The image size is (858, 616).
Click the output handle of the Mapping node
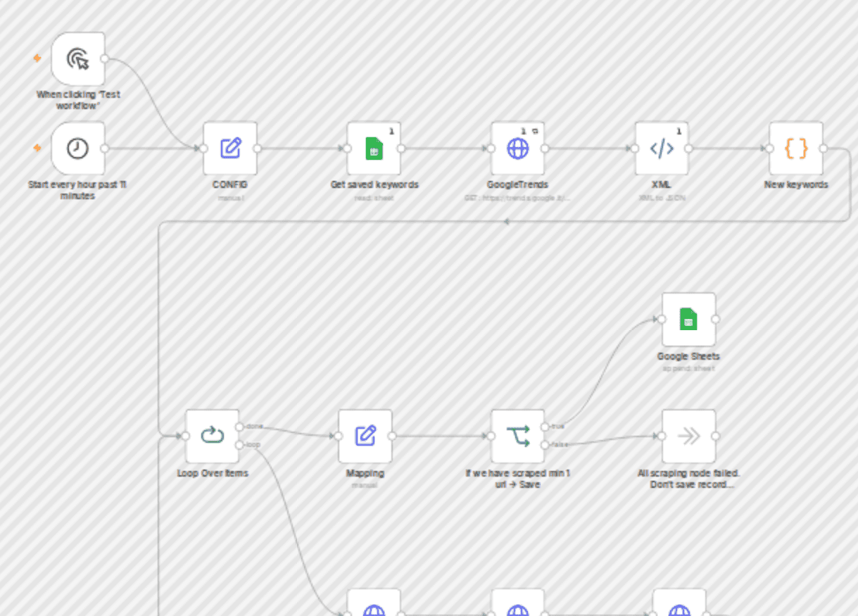393,436
